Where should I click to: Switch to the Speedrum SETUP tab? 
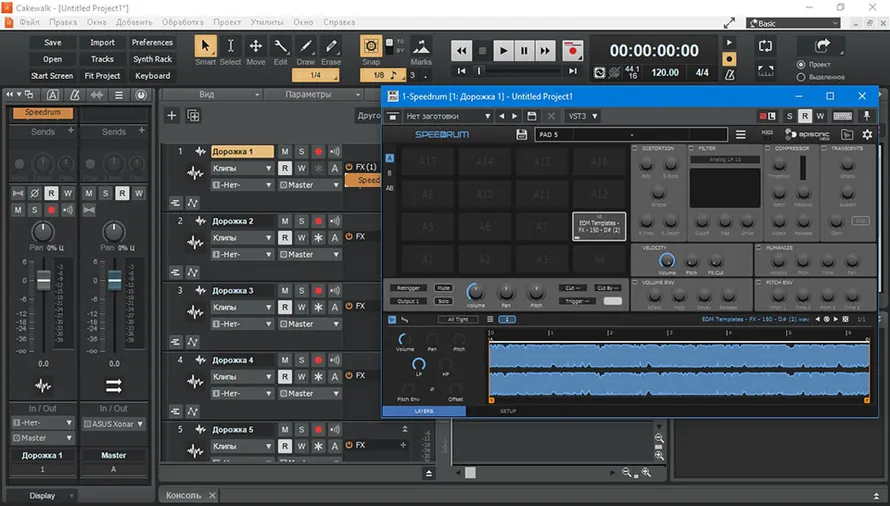click(508, 411)
